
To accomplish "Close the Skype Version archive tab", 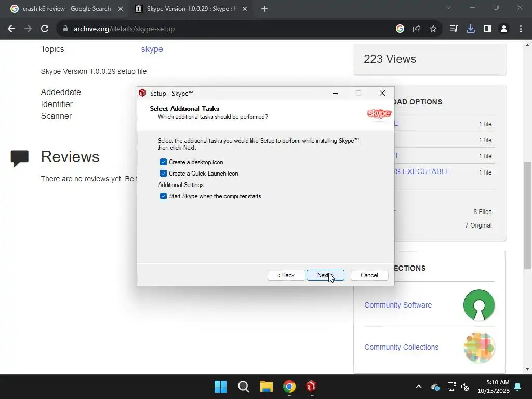I will pos(245,9).
